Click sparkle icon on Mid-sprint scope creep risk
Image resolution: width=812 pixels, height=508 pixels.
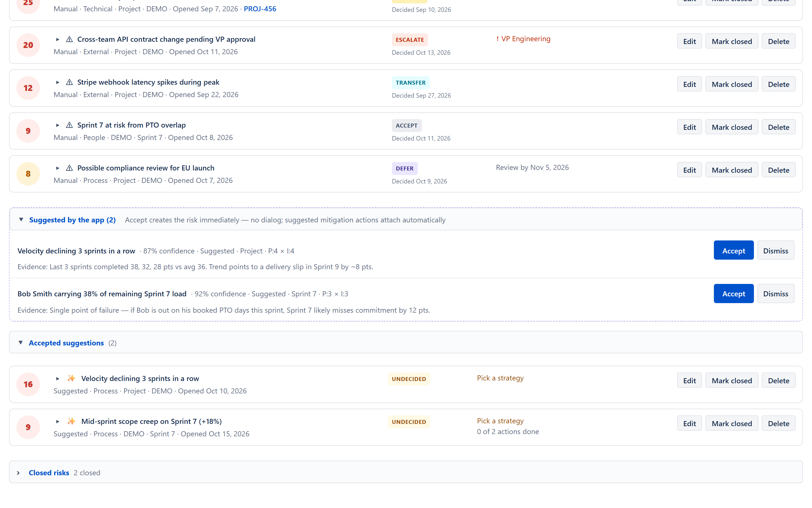[x=71, y=421]
